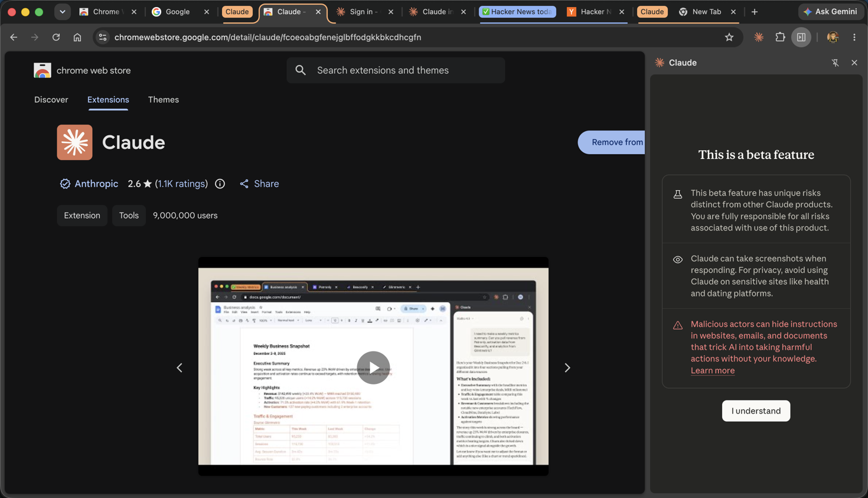Close the Google tab
868x498 pixels.
pyautogui.click(x=207, y=12)
